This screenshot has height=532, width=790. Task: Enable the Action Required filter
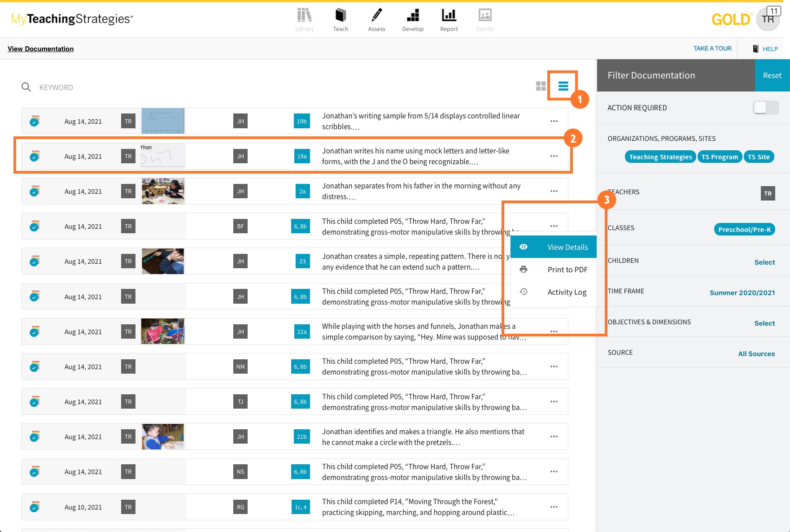pyautogui.click(x=766, y=108)
